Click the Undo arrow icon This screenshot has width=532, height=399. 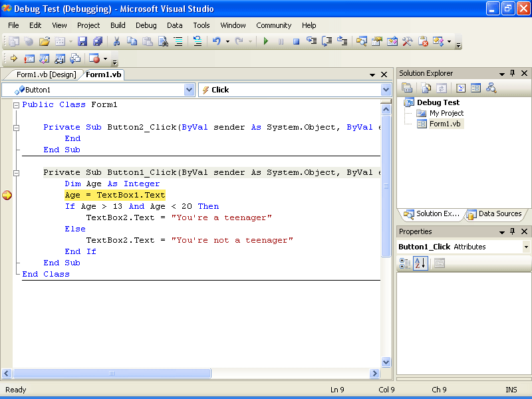point(216,41)
